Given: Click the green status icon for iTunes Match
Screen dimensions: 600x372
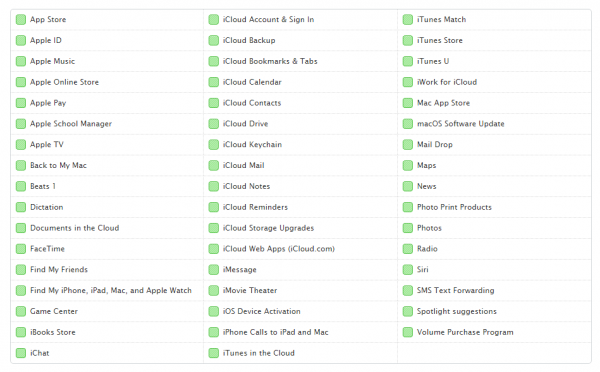Looking at the screenshot, I should [x=408, y=20].
